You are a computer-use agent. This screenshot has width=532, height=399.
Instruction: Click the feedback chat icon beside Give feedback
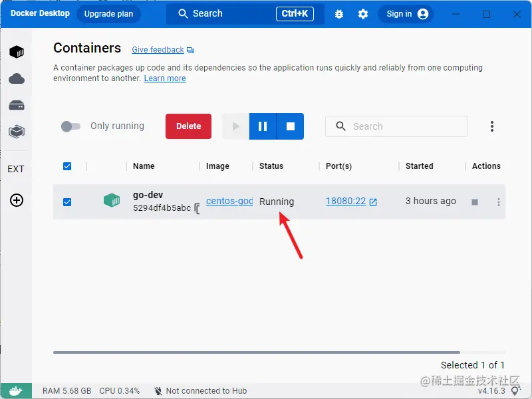click(190, 51)
